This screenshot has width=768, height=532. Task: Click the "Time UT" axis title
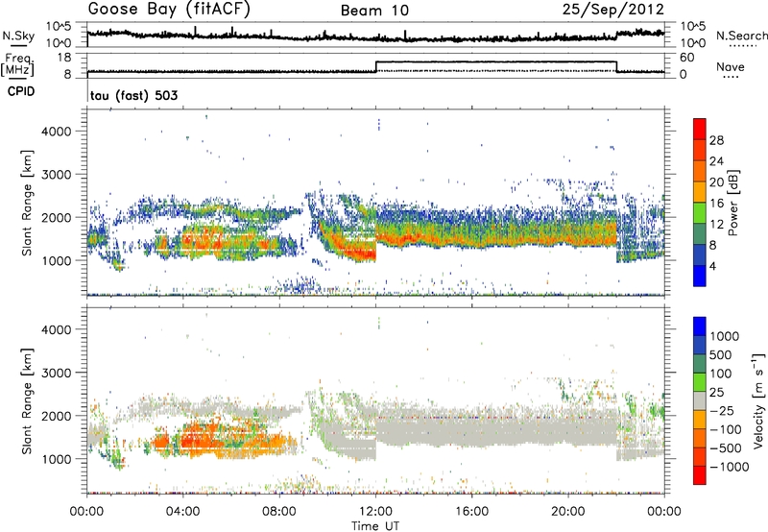pos(375,525)
